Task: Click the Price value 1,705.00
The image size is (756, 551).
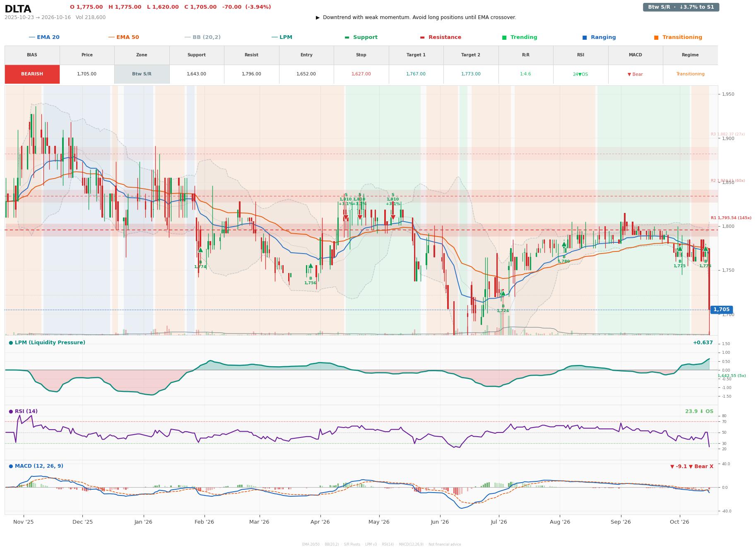Action: tap(87, 74)
